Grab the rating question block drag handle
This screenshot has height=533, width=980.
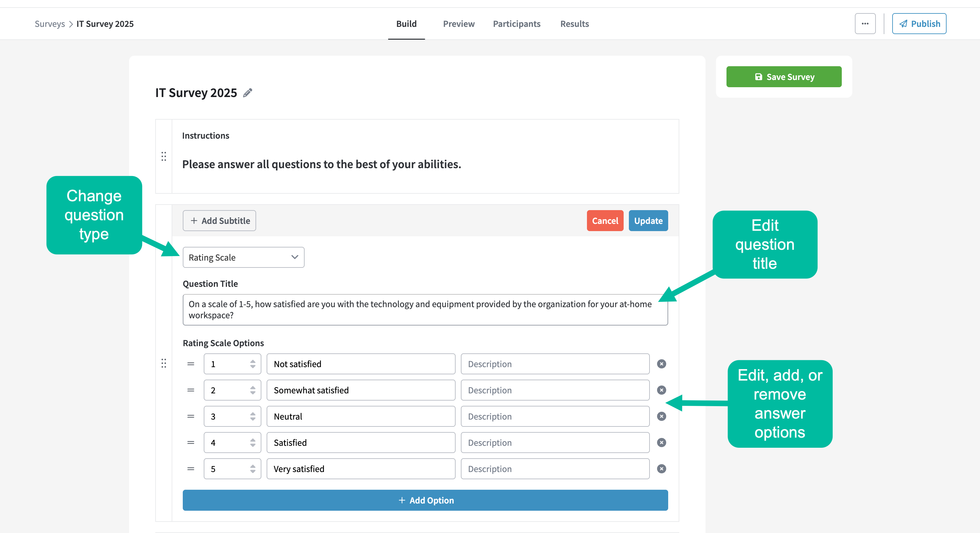tap(163, 363)
